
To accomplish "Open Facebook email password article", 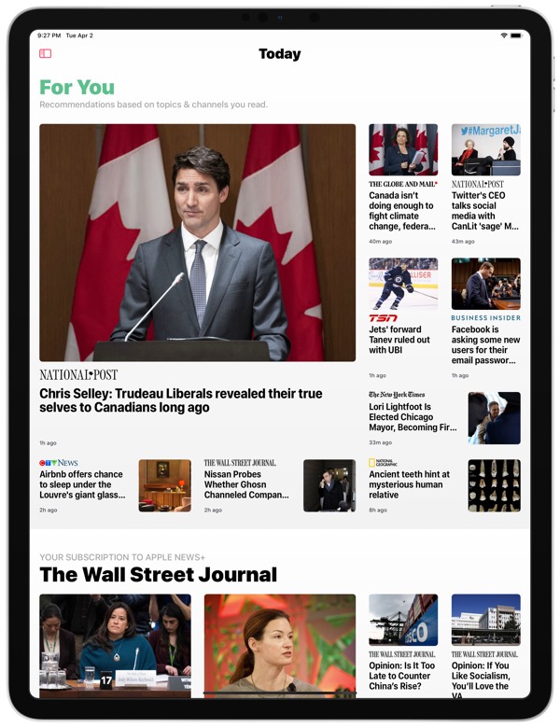I will point(485,345).
